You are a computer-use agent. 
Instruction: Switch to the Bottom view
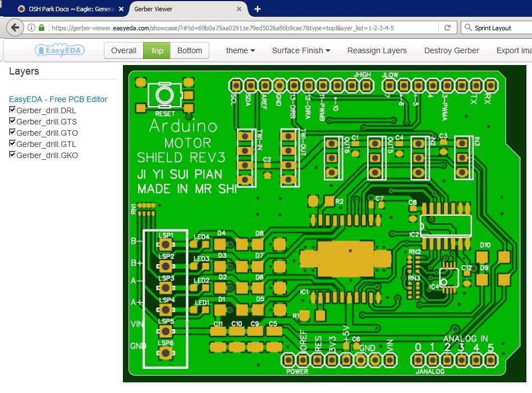[x=189, y=50]
